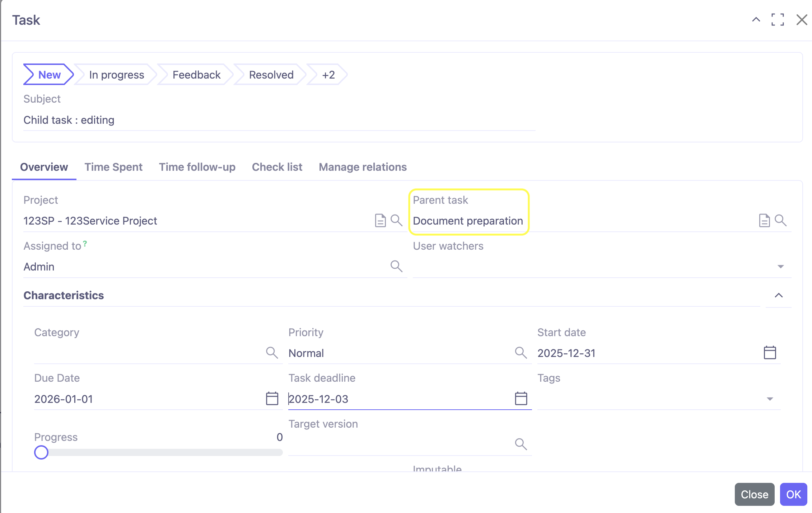Screen dimensions: 812x513
Task: Collapse the Characteristics section
Action: pyautogui.click(x=778, y=295)
